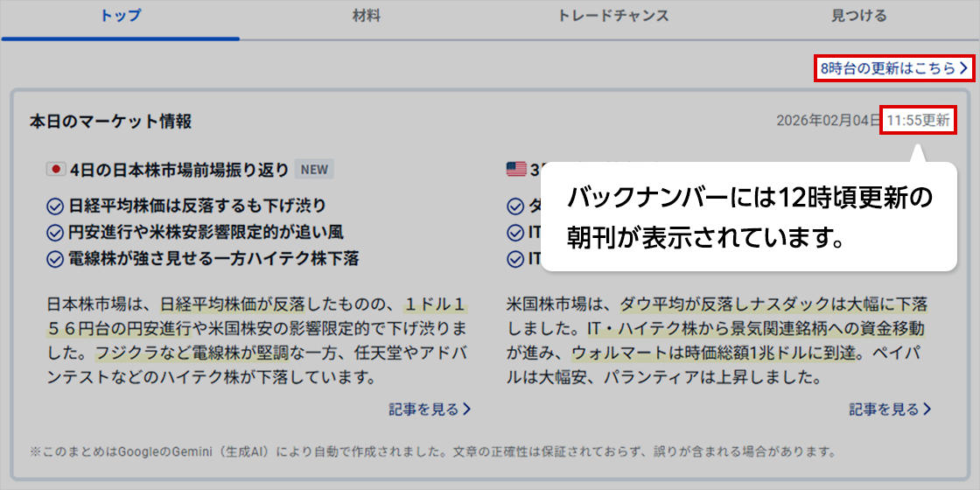Click the バックナンバー tooltip callout

749,216
